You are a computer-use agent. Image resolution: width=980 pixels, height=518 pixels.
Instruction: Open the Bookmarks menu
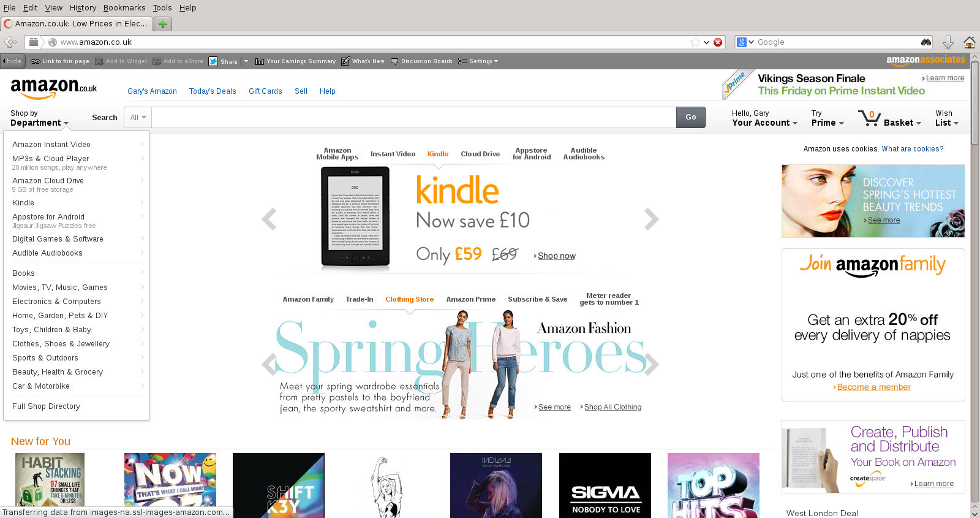click(x=124, y=8)
